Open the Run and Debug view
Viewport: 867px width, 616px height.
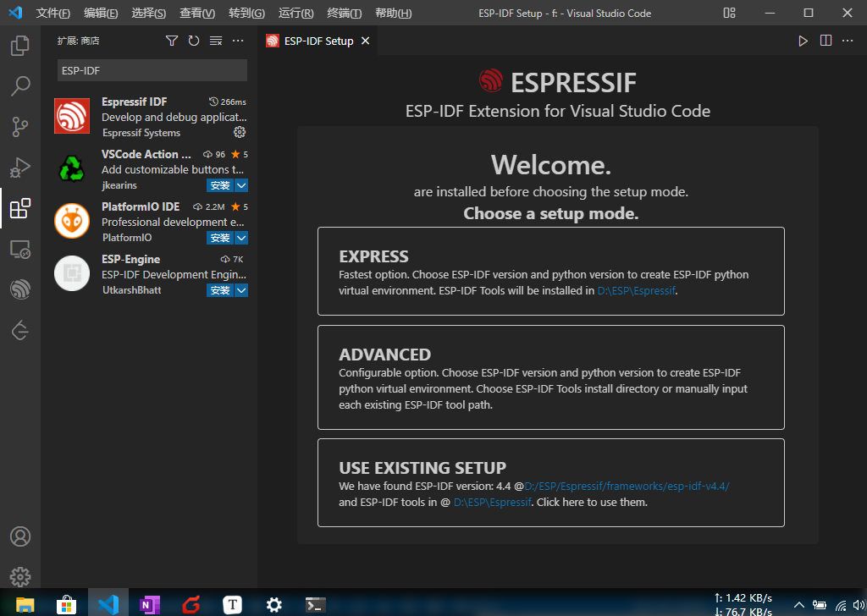pos(20,168)
